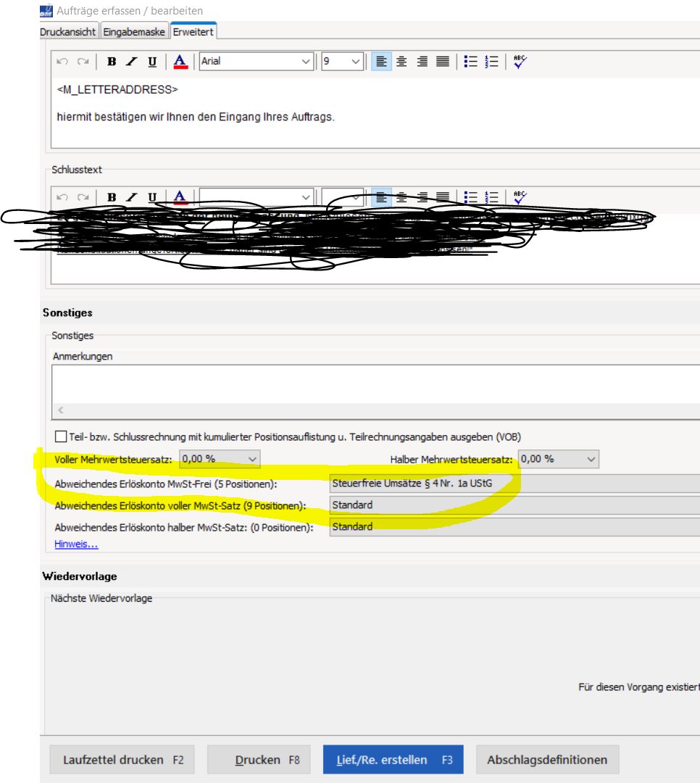Justify text in the top editor toolbar
Image resolution: width=700 pixels, height=783 pixels.
point(442,62)
